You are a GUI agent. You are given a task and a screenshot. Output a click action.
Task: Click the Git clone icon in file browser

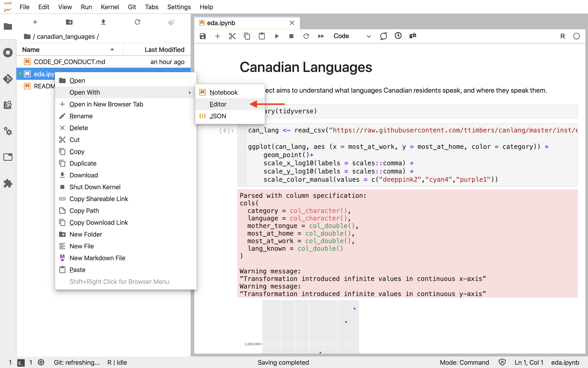pos(172,22)
